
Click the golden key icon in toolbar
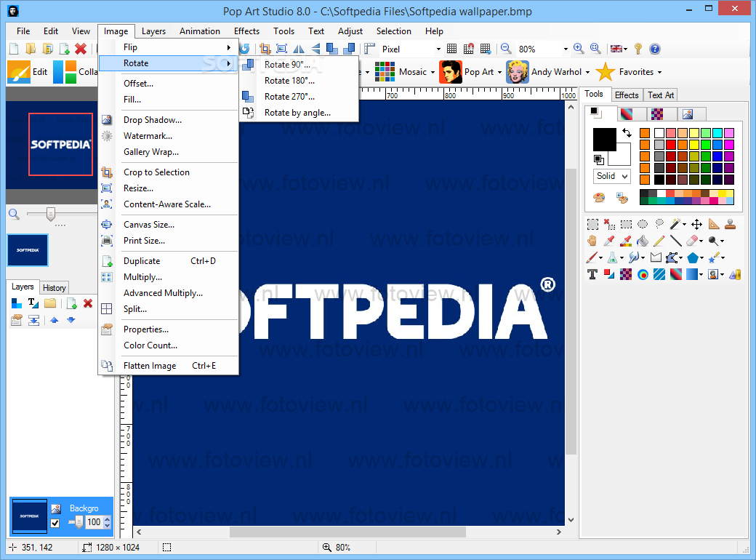click(638, 49)
